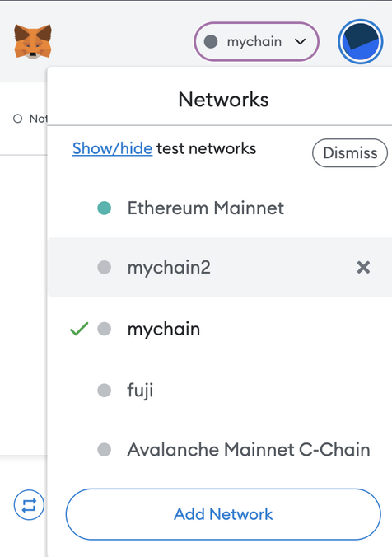Click the teal Ethereum Mainnet status dot
This screenshot has width=392, height=557.
[x=104, y=208]
